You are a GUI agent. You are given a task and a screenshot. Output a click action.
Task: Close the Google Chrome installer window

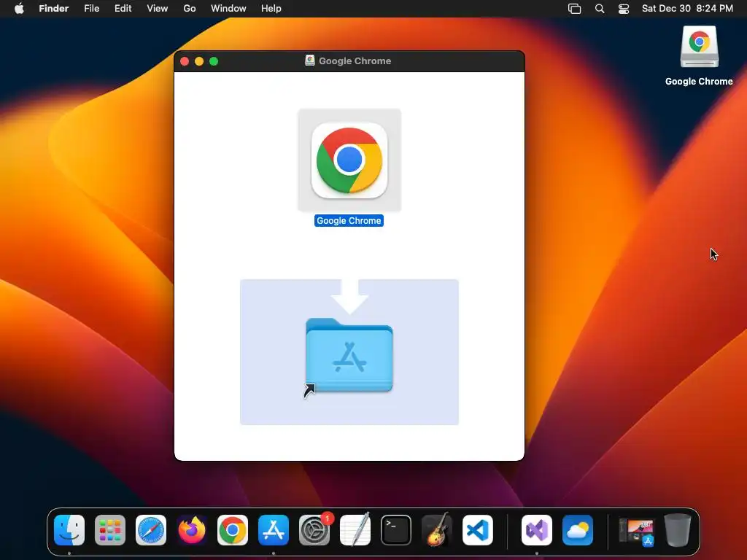coord(185,61)
